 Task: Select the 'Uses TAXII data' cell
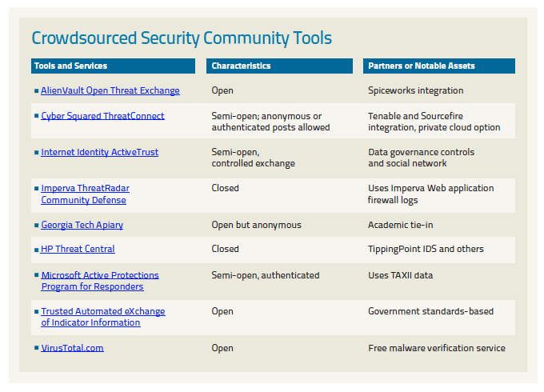400,275
